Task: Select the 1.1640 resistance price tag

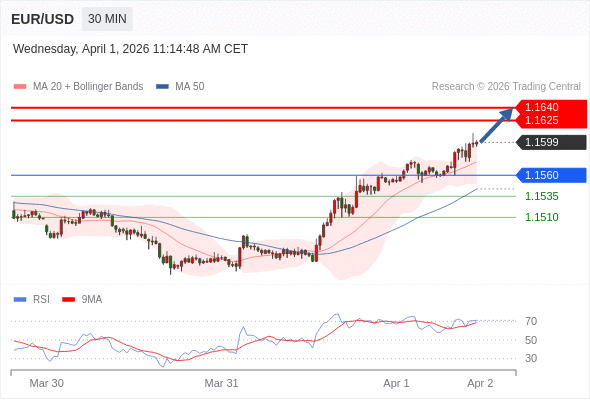Action: click(x=550, y=107)
